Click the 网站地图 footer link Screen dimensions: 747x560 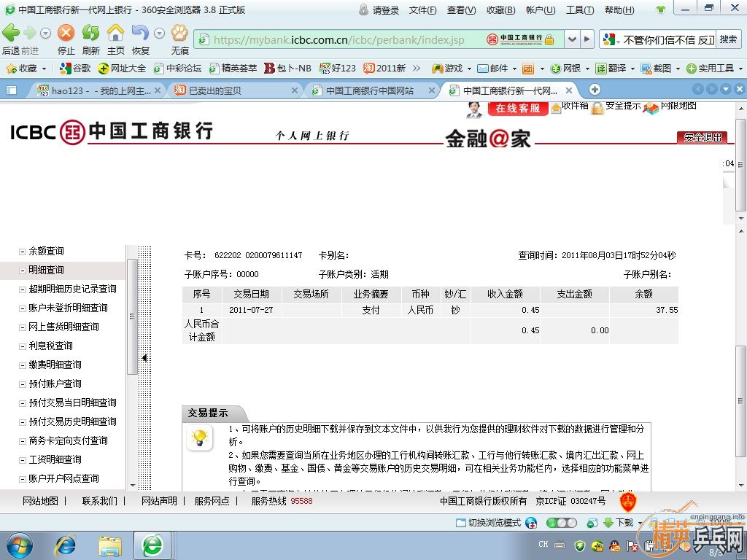(40, 501)
